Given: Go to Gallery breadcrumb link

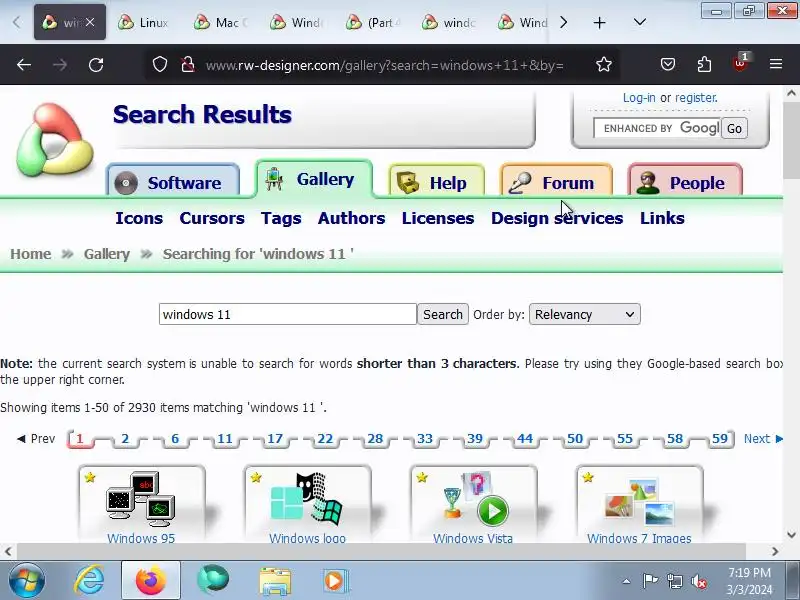Looking at the screenshot, I should (x=107, y=254).
